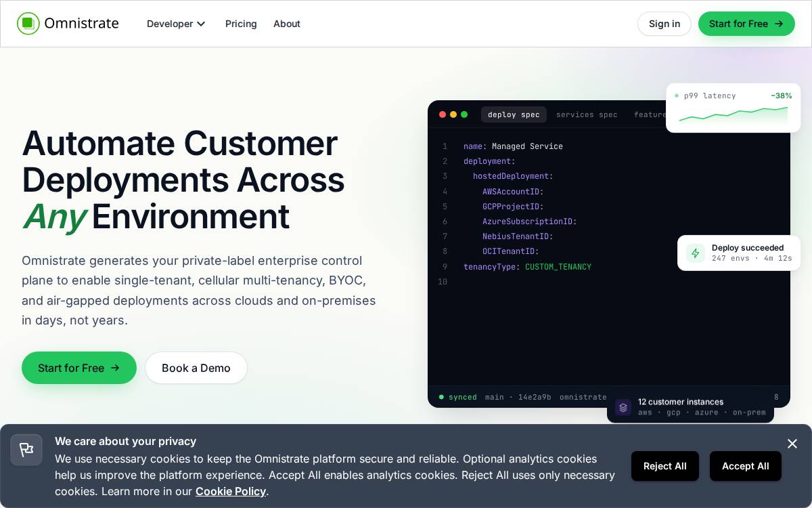Book a Demo

click(x=196, y=368)
